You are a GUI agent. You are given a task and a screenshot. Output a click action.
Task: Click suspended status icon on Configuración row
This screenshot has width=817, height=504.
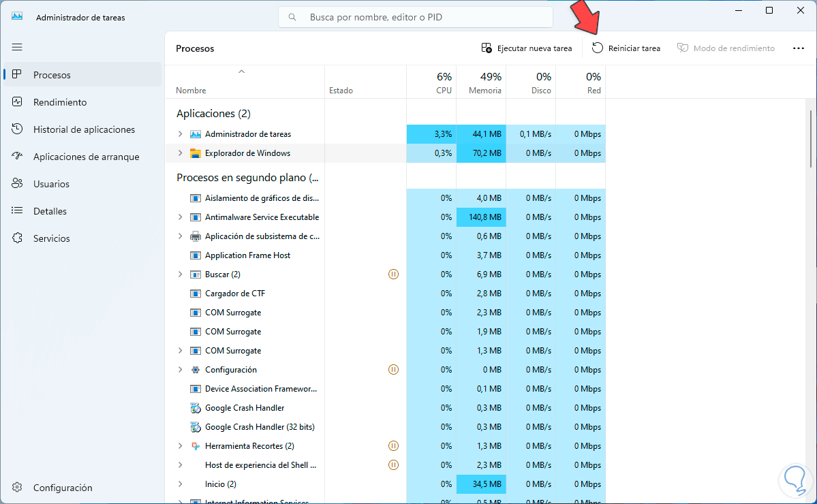[x=393, y=370]
